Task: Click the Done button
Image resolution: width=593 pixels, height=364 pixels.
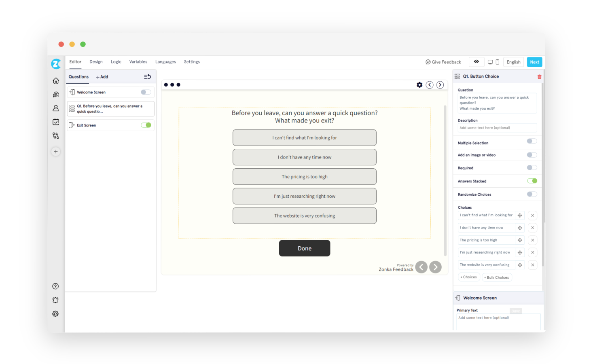Action: coord(305,248)
